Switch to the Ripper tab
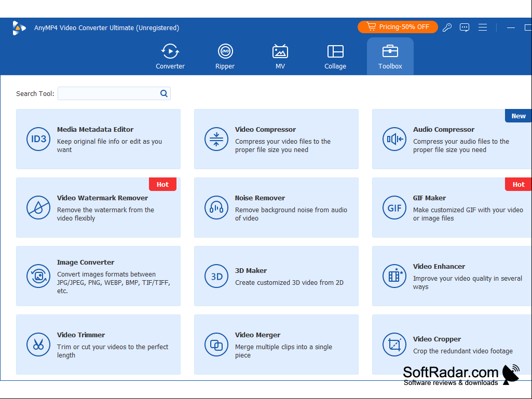Viewport: 532px width, 399px height. point(225,57)
